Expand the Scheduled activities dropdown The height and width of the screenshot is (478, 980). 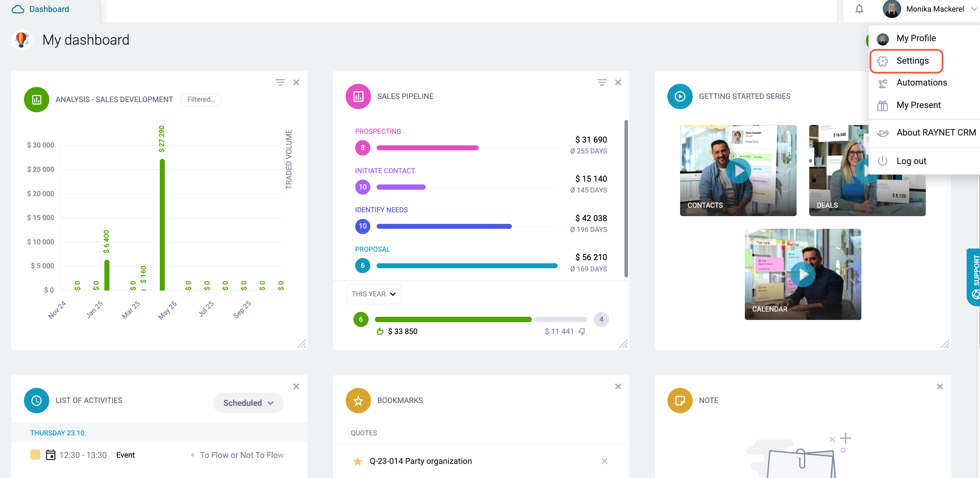248,403
